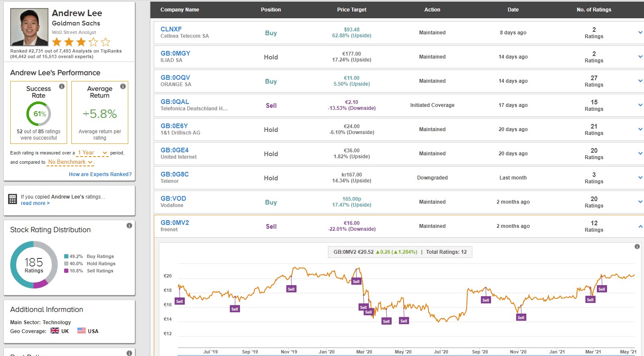644x356 pixels.
Task: Expand the GB:0G8C Telenor row
Action: [640, 178]
